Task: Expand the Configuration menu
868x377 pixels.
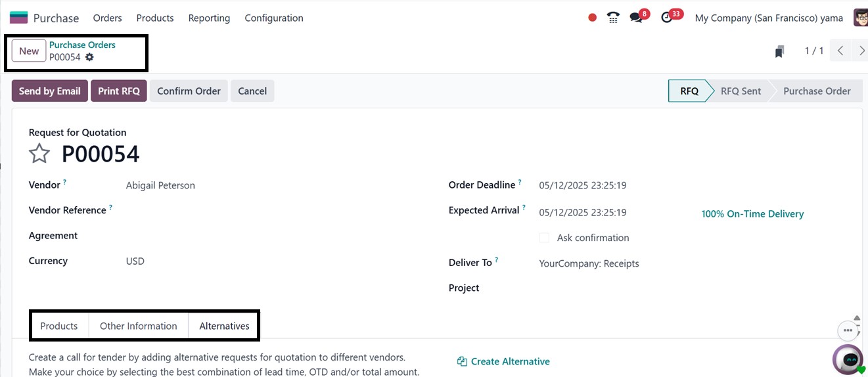Action: 274,18
